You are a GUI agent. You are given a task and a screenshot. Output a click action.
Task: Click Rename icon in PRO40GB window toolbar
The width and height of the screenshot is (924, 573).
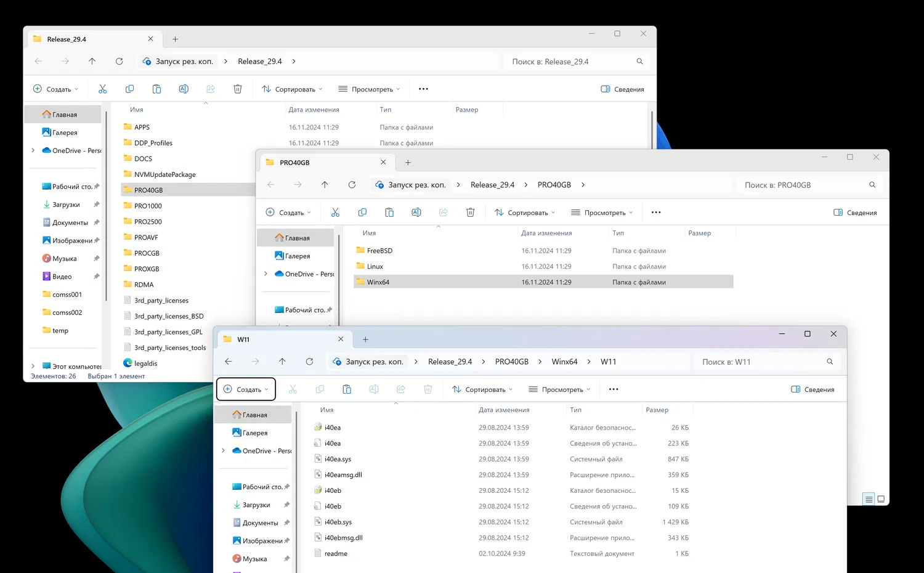(416, 213)
